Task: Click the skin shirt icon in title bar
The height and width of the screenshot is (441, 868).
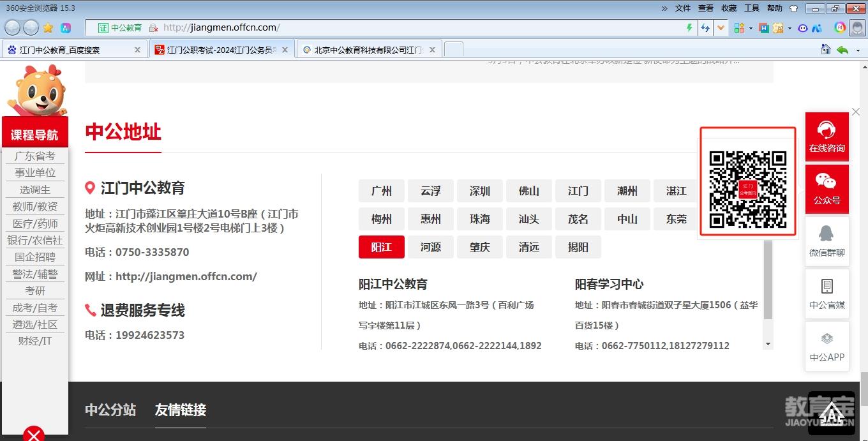Action: point(793,8)
